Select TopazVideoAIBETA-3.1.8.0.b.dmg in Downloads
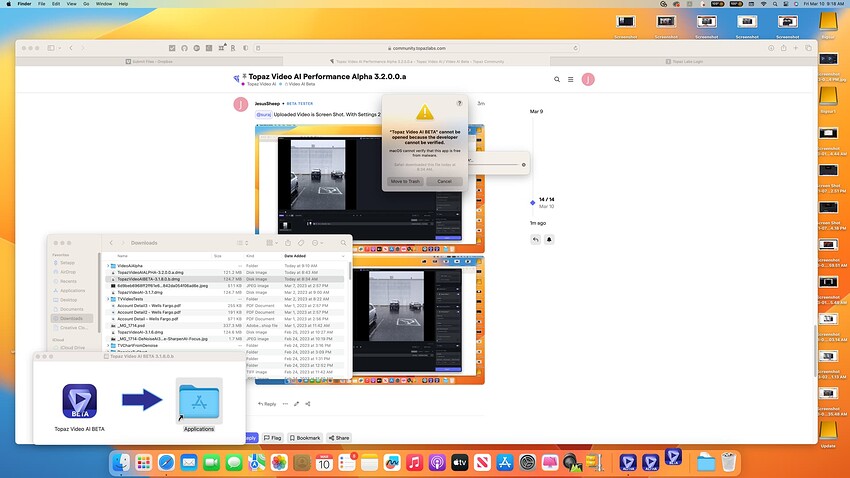The image size is (850, 478). [x=224, y=279]
